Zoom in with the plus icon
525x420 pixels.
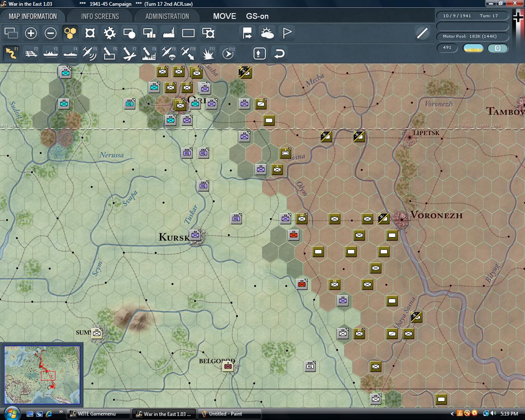(x=31, y=33)
